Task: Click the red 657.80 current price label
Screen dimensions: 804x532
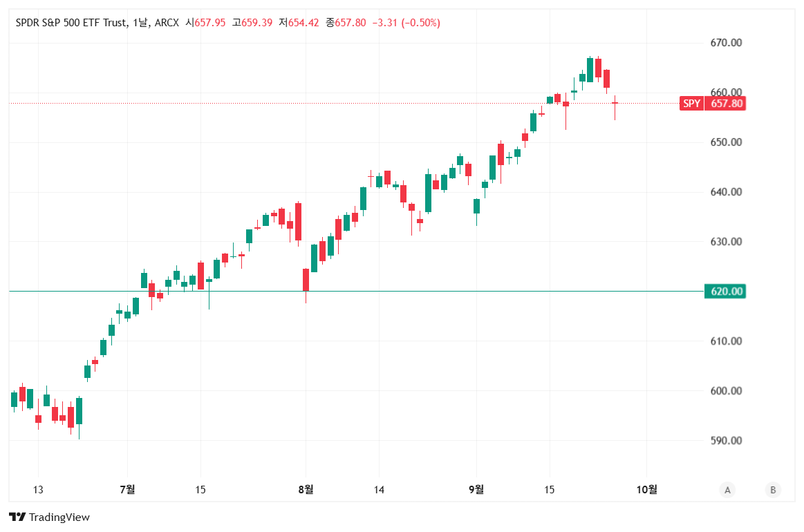Action: [x=727, y=104]
